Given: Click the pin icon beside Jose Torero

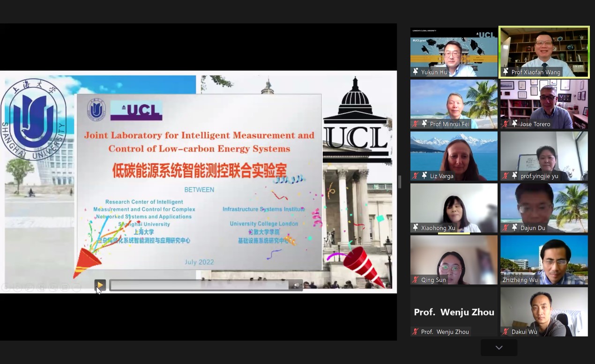Looking at the screenshot, I should [x=514, y=124].
